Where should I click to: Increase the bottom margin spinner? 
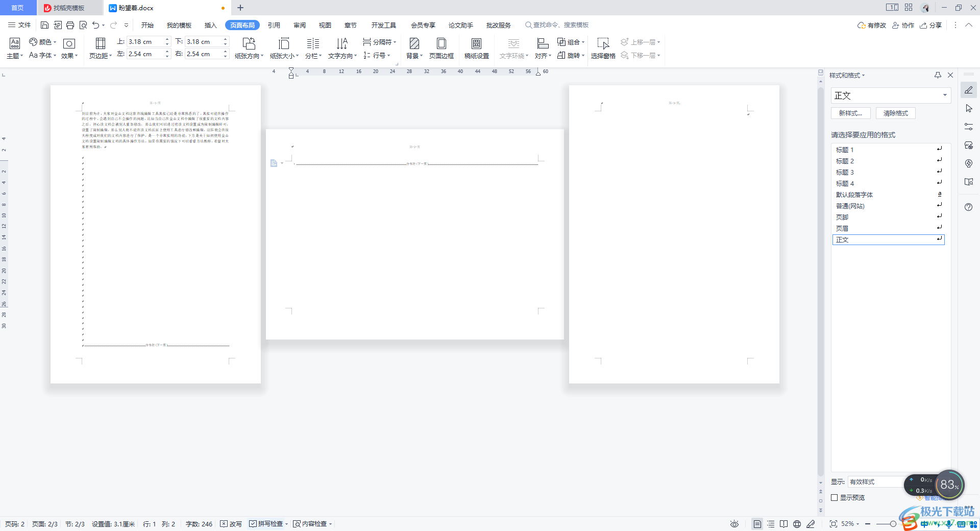tap(225, 39)
